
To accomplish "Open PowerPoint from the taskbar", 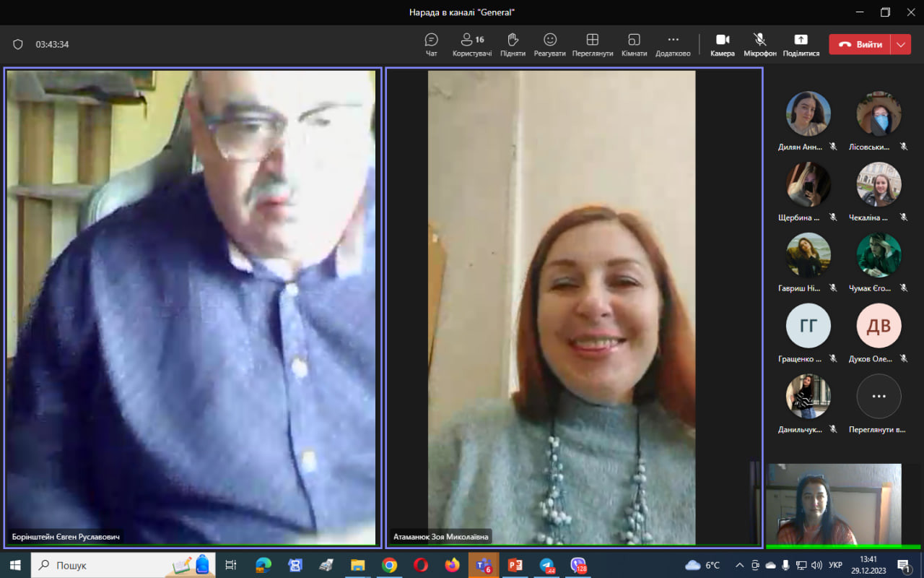I will [515, 565].
